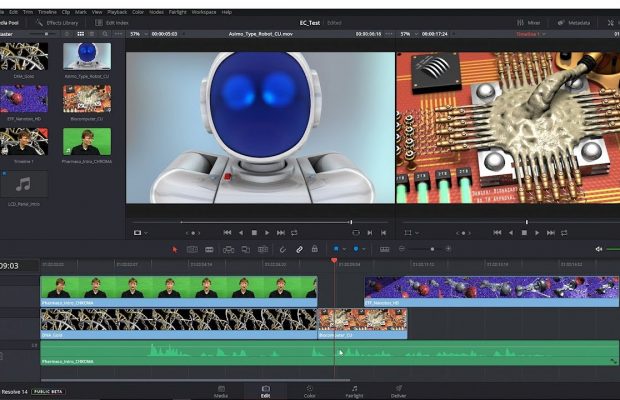Image resolution: width=620 pixels, height=400 pixels.
Task: Switch to the Deliver page
Action: pyautogui.click(x=398, y=390)
